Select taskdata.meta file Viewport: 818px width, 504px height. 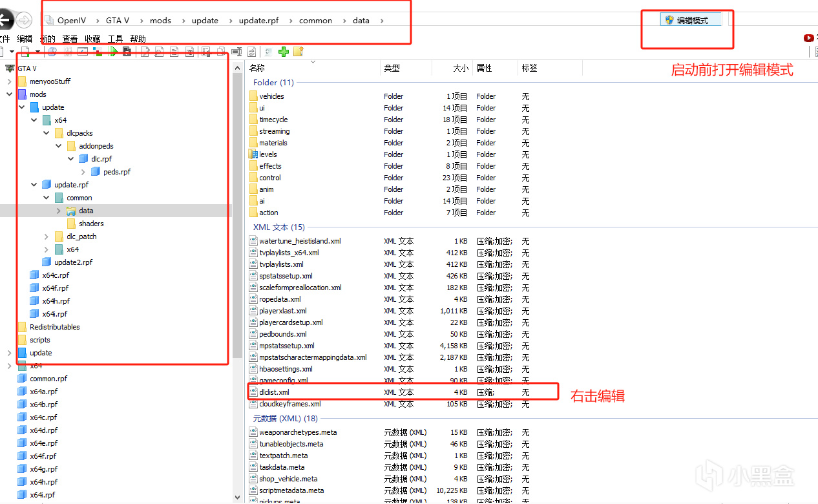click(x=282, y=467)
